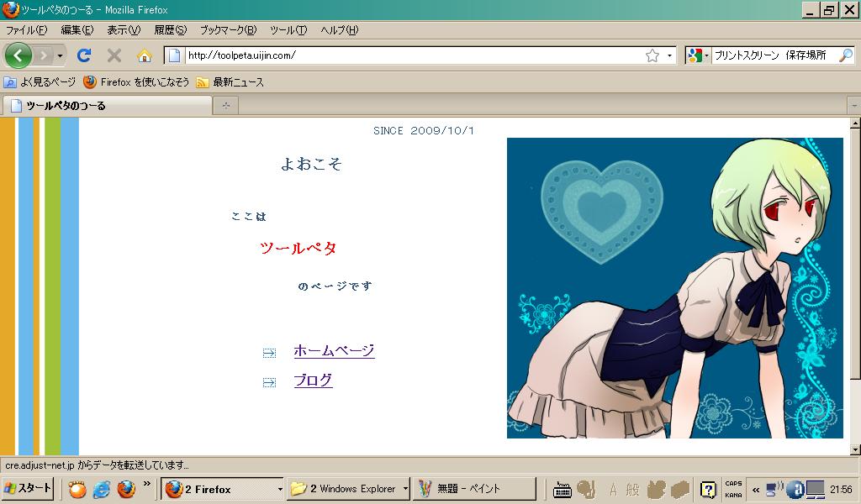Image resolution: width=861 pixels, height=504 pixels.
Task: Click the のページです text
Action: (x=335, y=286)
